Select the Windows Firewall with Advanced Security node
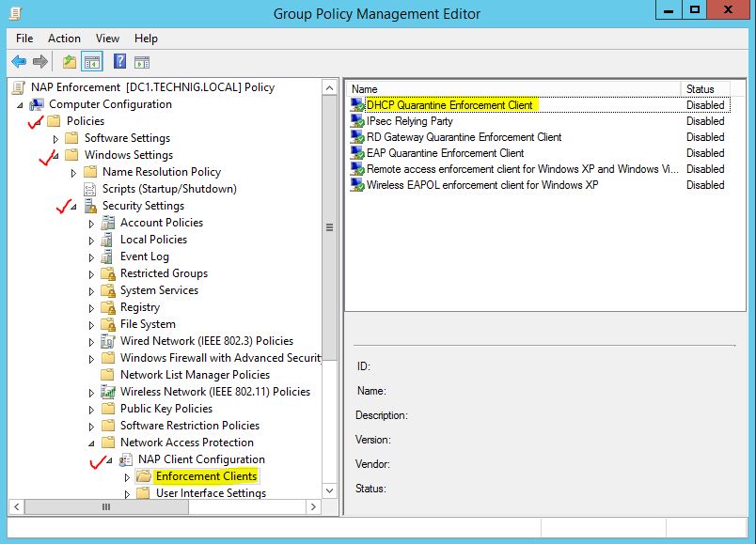Viewport: 756px width, 544px height. (x=223, y=358)
